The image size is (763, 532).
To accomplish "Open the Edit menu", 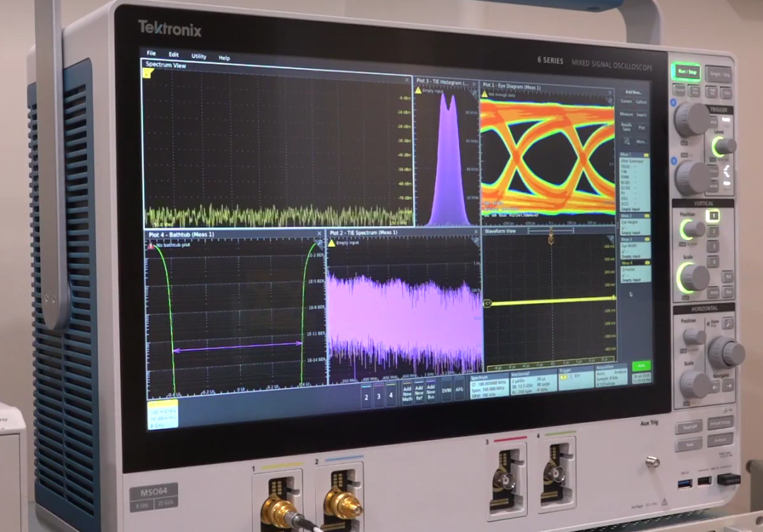I will [174, 54].
